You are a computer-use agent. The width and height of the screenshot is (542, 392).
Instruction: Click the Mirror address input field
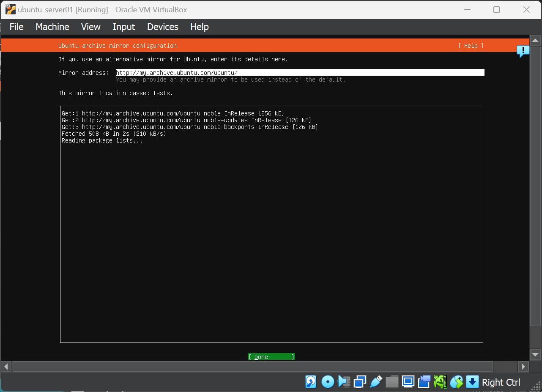pos(300,73)
